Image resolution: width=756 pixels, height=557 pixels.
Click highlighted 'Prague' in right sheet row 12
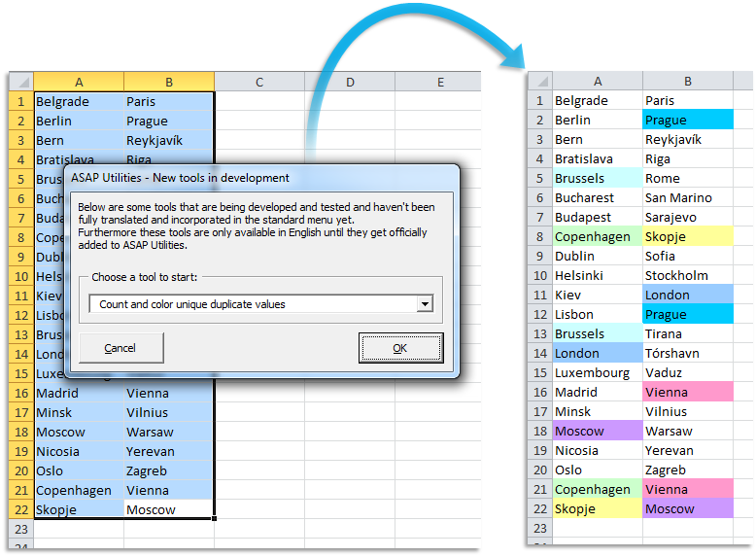(688, 314)
